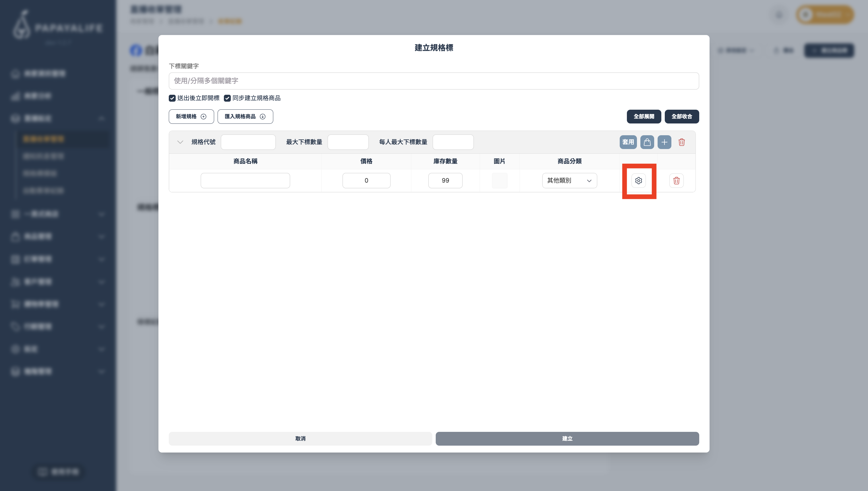Click 新增規格 add spec button
This screenshot has width=868, height=491.
(191, 116)
